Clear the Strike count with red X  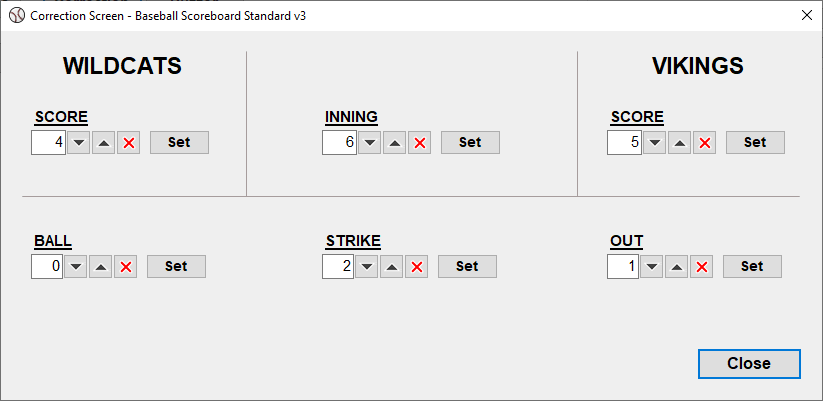(417, 267)
